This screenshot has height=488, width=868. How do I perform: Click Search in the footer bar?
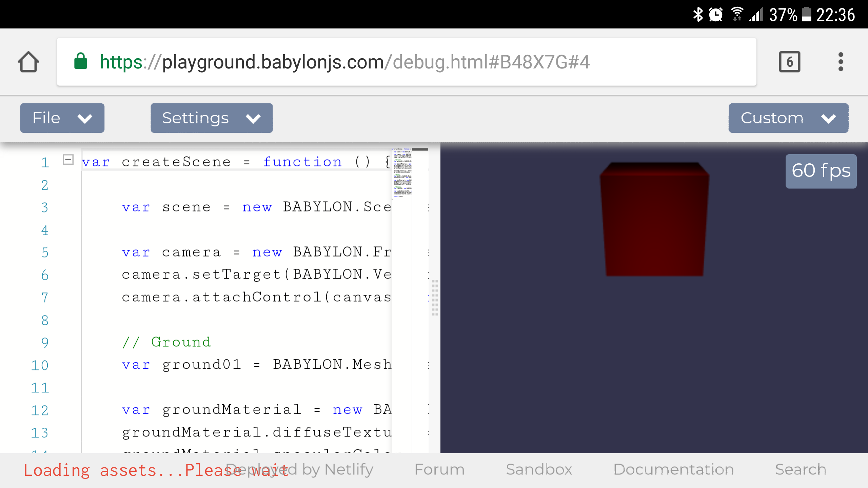[801, 470]
